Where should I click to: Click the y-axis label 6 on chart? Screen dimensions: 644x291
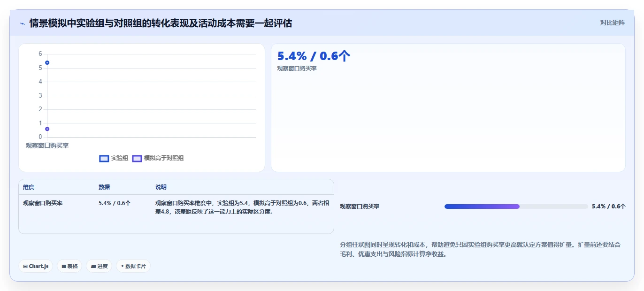tap(40, 54)
